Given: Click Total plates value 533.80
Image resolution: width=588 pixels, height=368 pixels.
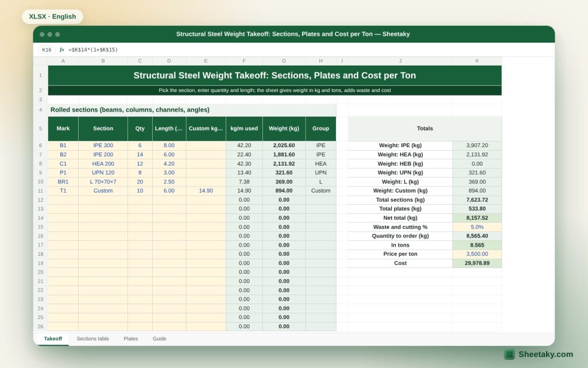Looking at the screenshot, I should 477,209.
